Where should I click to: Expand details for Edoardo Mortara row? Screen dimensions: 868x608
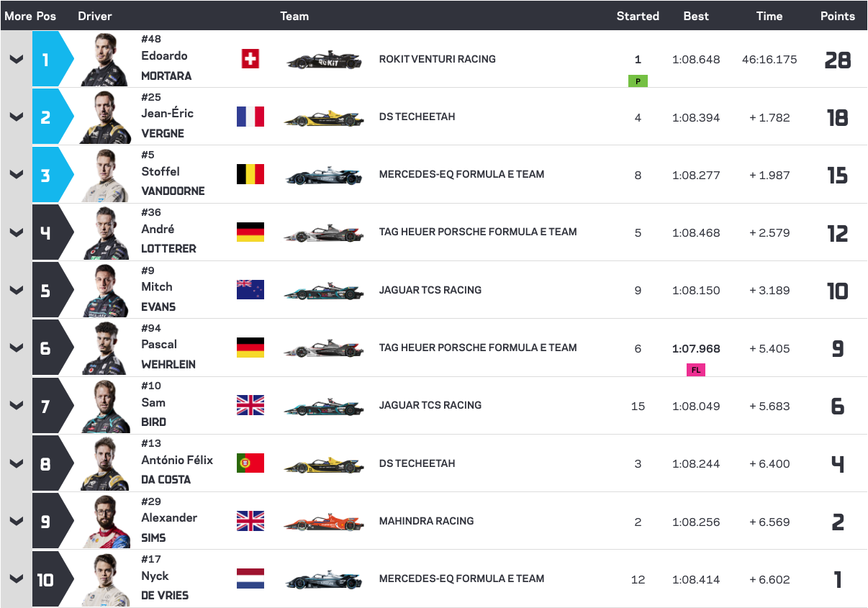click(x=16, y=59)
